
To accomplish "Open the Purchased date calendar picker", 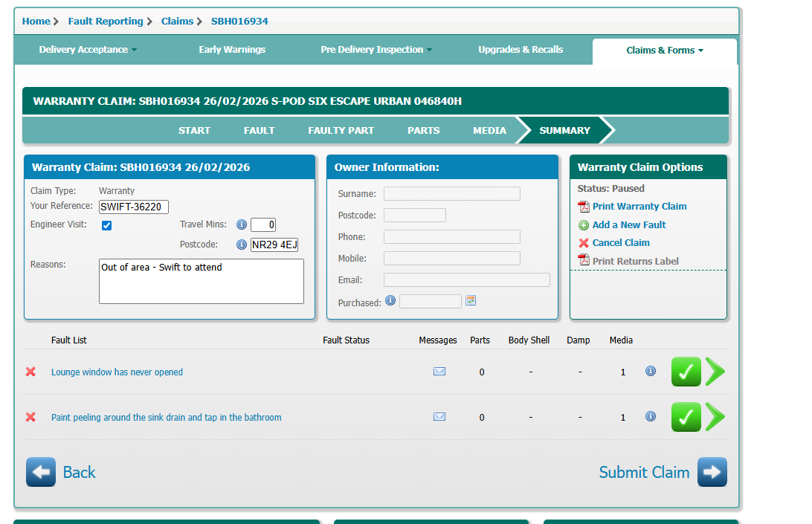I will (470, 301).
